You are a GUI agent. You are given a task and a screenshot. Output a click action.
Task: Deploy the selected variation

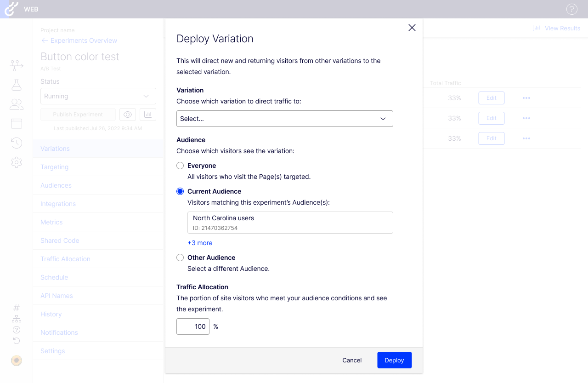394,360
